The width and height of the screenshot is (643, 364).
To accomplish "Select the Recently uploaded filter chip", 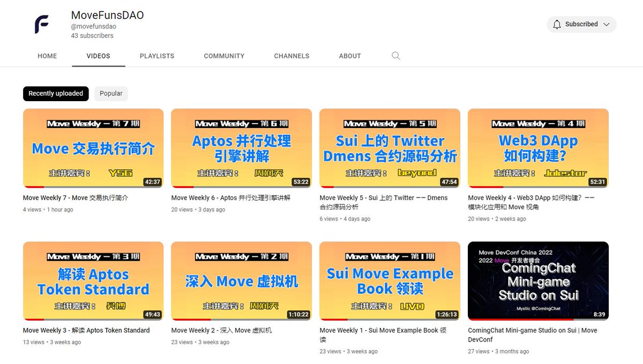I will pos(56,94).
